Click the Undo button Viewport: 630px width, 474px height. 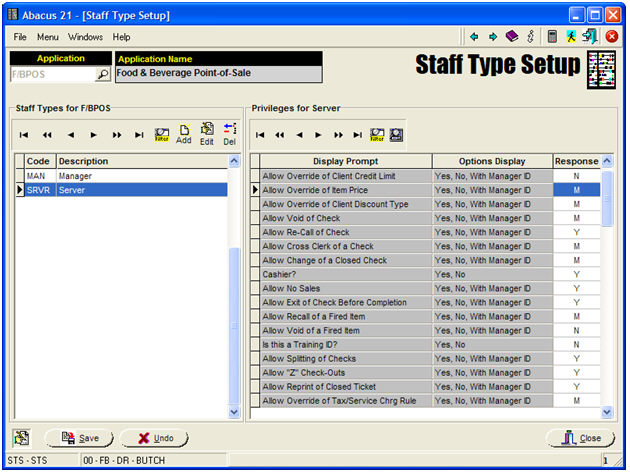[x=154, y=438]
